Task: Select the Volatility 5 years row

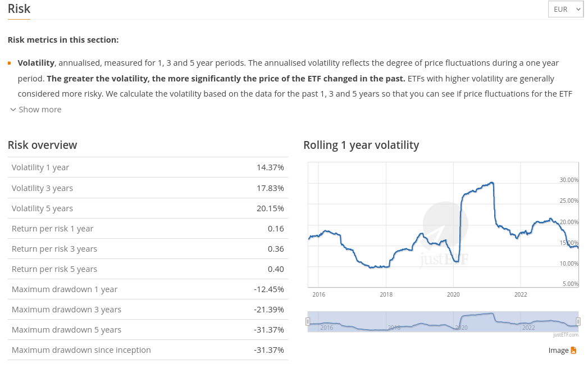Action: pos(148,208)
